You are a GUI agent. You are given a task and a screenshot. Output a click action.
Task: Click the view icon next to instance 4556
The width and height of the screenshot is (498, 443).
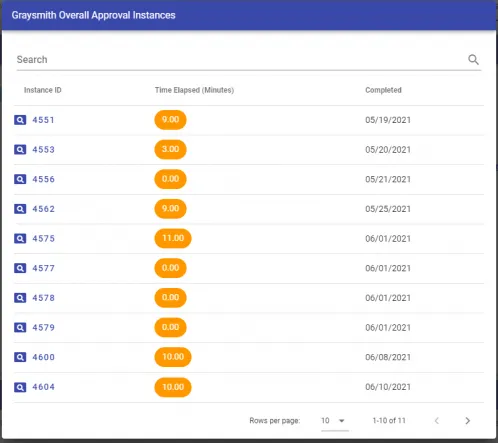coord(20,179)
